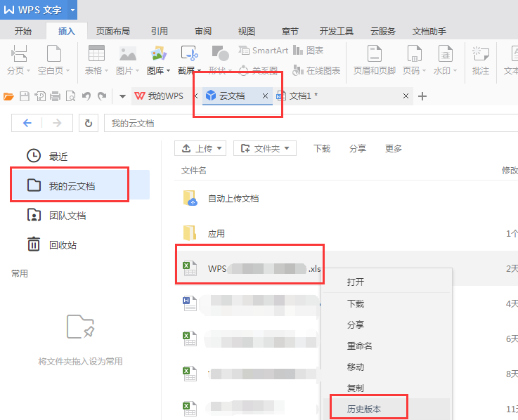Image resolution: width=518 pixels, height=420 pixels.
Task: Open the Developer Tools (开发工具) tab
Action: pos(336,32)
